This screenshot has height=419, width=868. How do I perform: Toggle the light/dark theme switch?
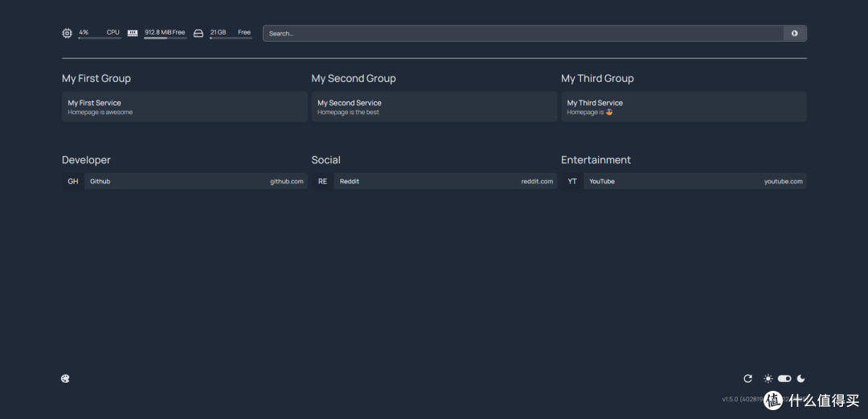click(x=784, y=379)
